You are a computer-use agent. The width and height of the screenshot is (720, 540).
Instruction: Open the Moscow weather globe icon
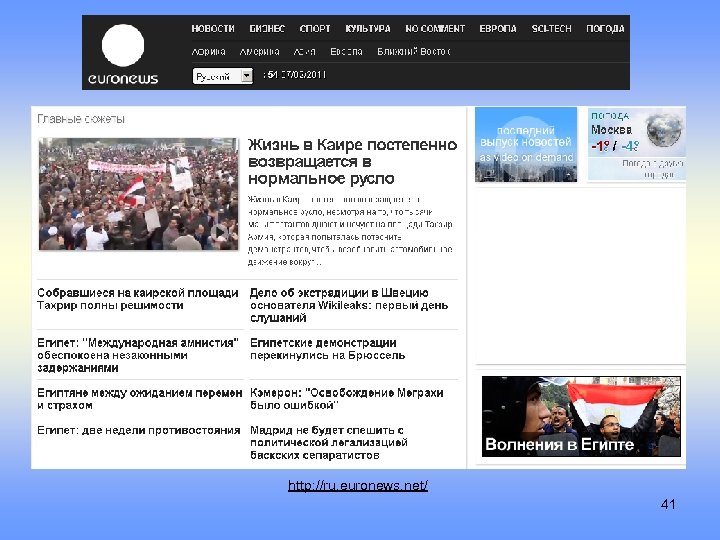[664, 130]
